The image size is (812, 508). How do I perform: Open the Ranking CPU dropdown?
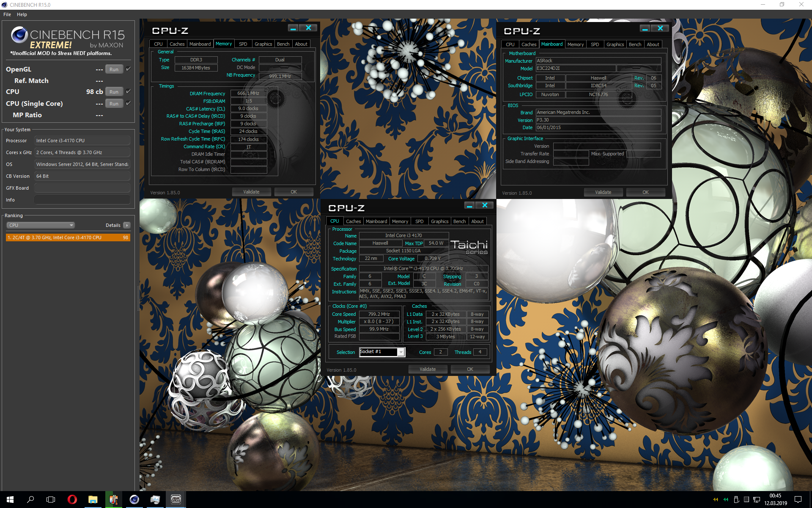tap(41, 225)
